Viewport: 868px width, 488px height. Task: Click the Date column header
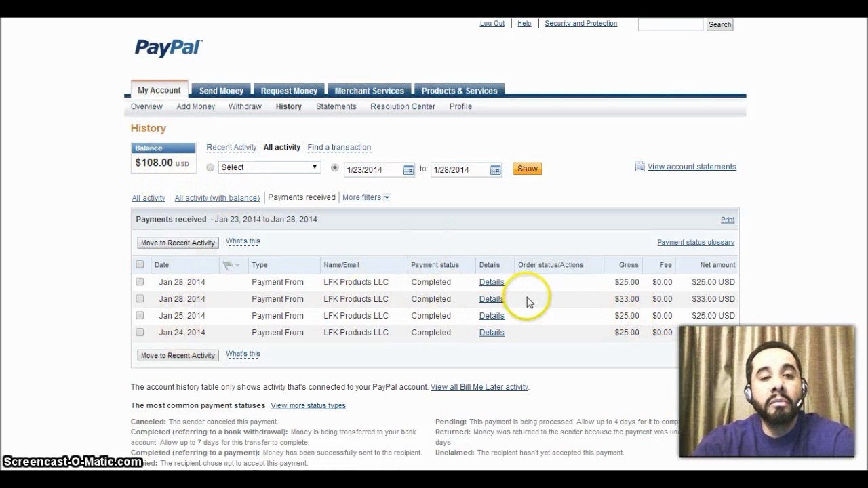[161, 265]
